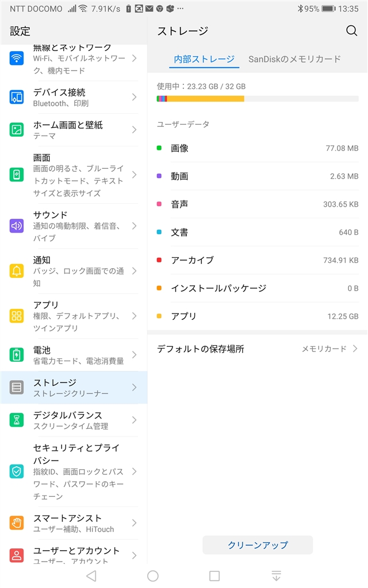Open デフォルトの保存場所 setting chevron
This screenshot has height=588, width=368.
click(x=355, y=349)
